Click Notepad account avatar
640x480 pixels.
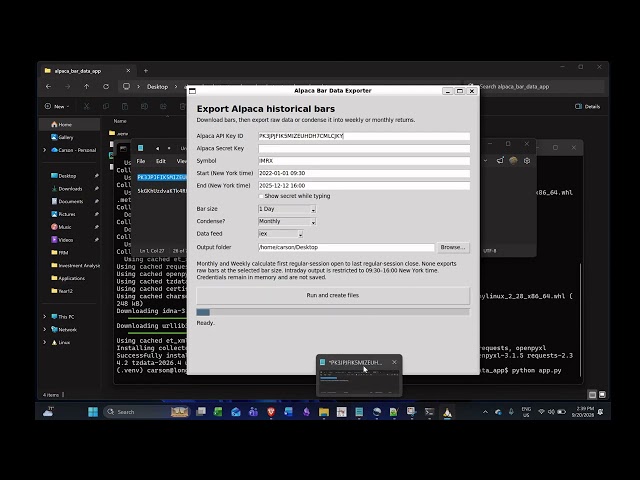pyautogui.click(x=513, y=161)
